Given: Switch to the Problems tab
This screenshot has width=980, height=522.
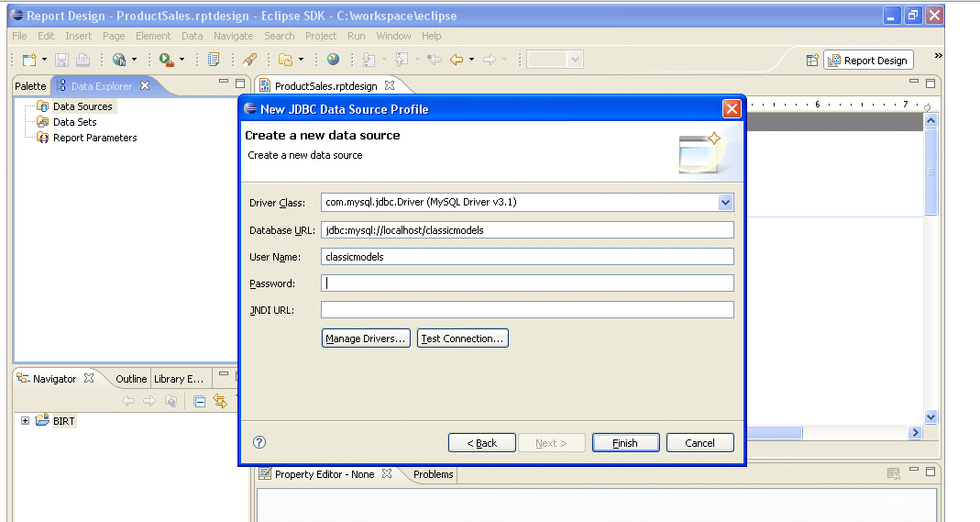Looking at the screenshot, I should pos(433,474).
